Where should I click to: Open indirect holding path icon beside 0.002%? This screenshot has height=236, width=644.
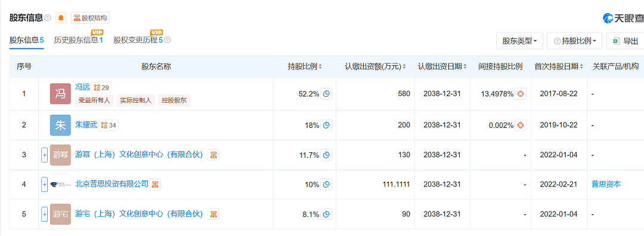pyautogui.click(x=521, y=125)
